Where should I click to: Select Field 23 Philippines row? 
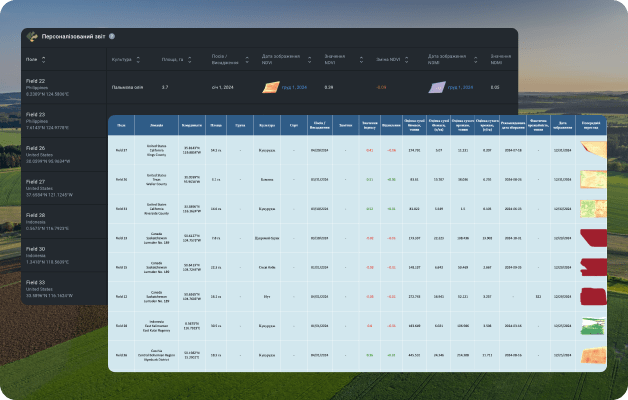point(64,121)
